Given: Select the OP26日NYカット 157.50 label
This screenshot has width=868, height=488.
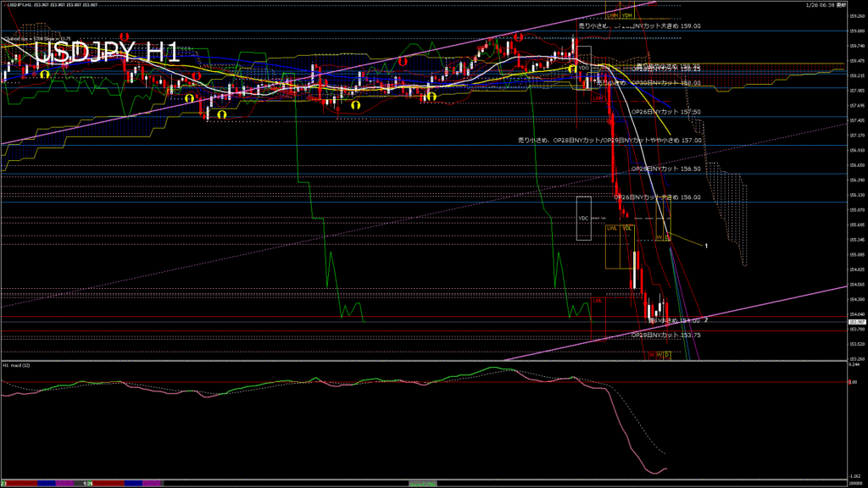Looking at the screenshot, I should click(x=666, y=112).
